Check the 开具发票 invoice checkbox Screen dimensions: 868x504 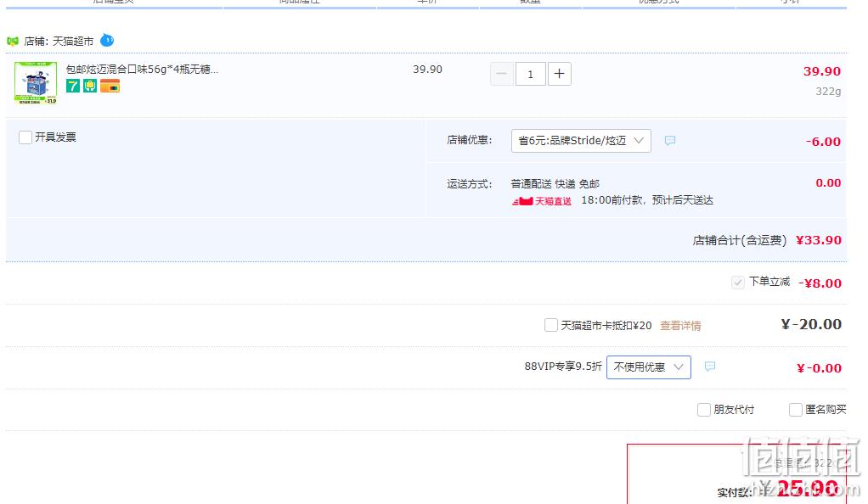[x=25, y=137]
